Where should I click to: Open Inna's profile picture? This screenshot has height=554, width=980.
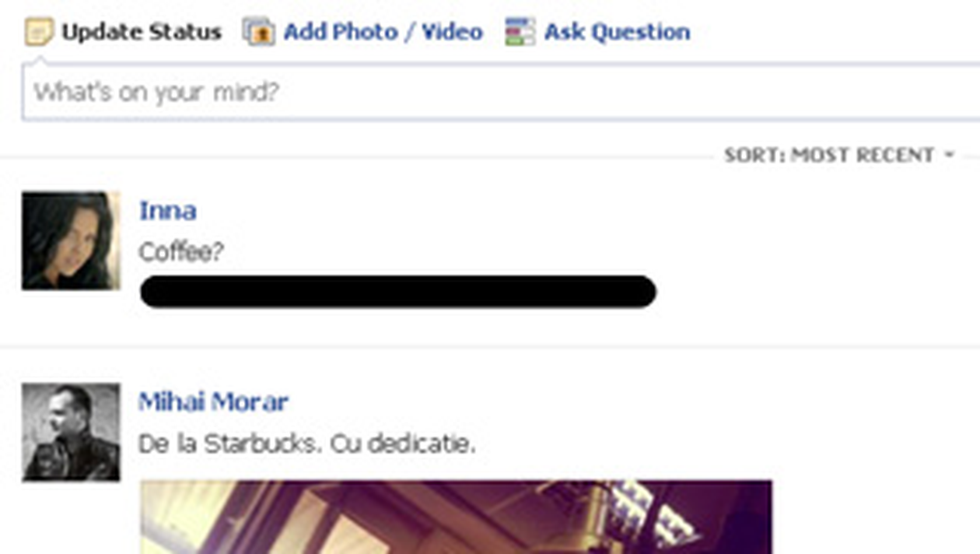point(71,240)
